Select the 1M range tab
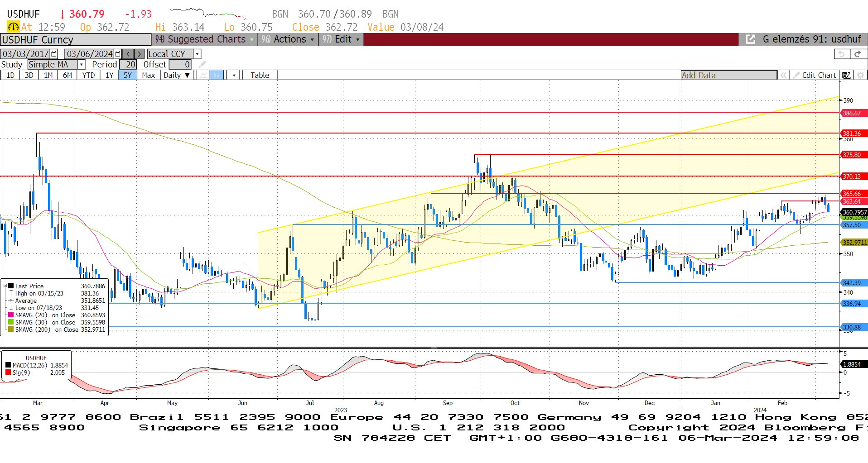 pos(48,75)
